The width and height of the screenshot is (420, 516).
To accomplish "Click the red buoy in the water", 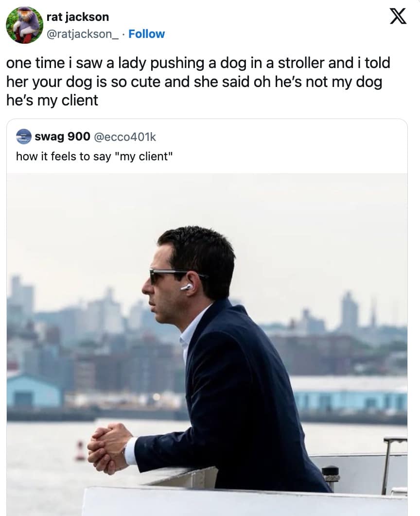I will (x=80, y=451).
